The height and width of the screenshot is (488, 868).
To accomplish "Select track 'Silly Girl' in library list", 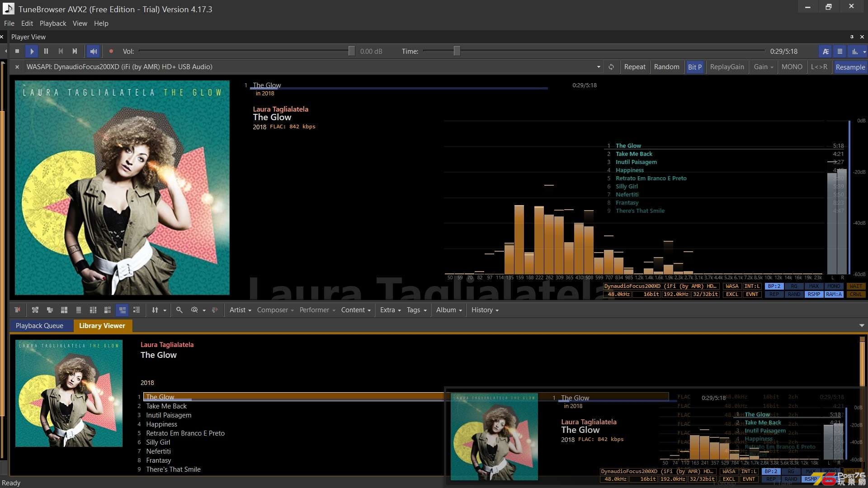I will pos(158,442).
